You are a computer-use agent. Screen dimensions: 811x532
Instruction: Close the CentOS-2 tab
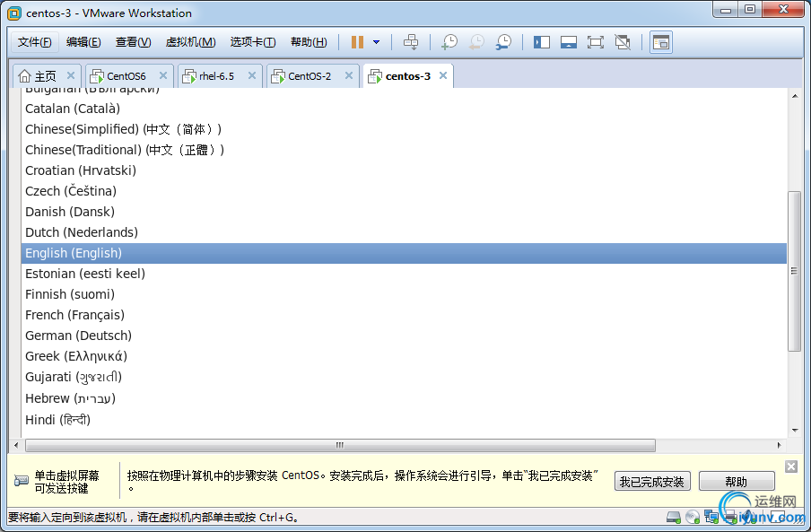click(349, 75)
